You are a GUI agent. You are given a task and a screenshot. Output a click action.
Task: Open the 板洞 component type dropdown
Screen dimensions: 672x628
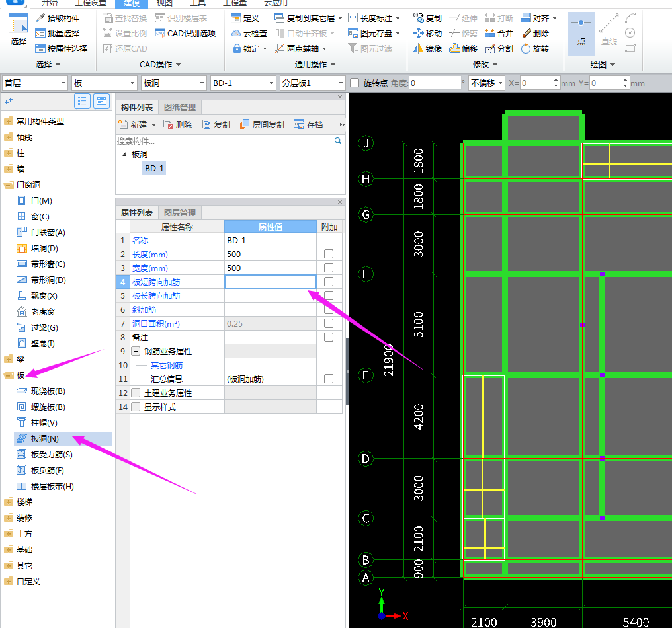point(173,83)
